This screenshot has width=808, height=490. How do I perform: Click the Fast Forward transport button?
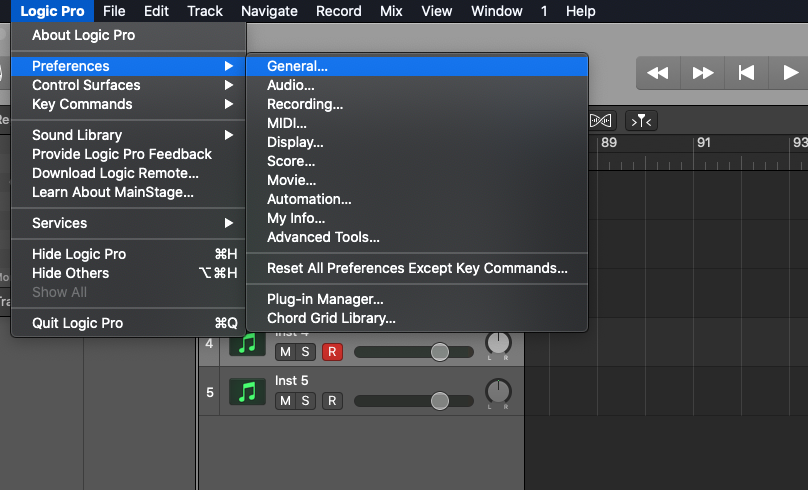click(x=703, y=73)
